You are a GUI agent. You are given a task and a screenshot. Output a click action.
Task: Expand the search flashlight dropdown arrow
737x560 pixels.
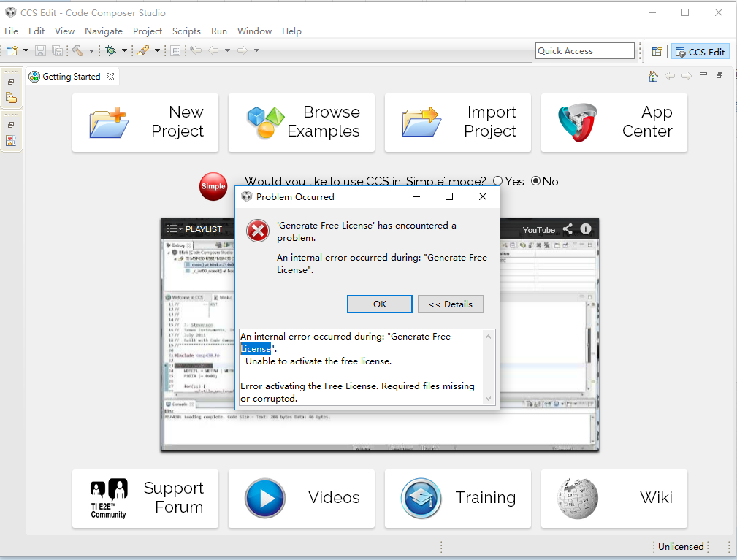point(158,50)
